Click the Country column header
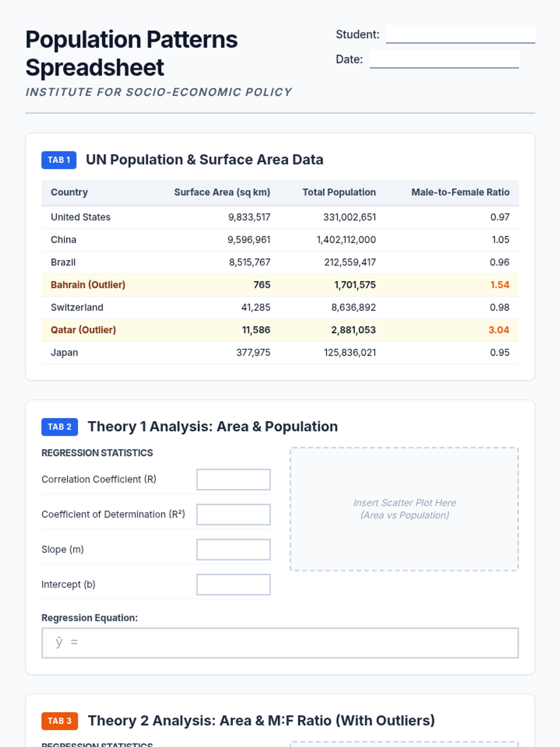 [69, 192]
